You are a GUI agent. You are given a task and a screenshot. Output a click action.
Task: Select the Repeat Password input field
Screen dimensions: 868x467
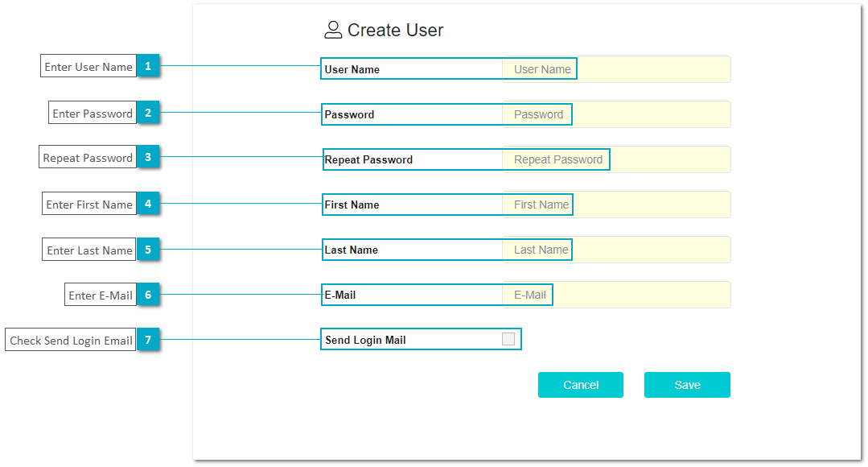[616, 159]
